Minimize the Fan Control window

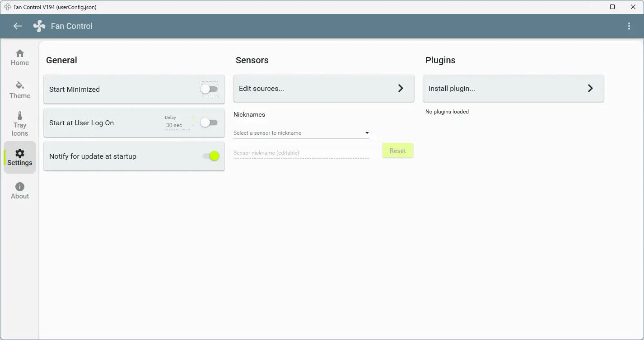tap(592, 7)
